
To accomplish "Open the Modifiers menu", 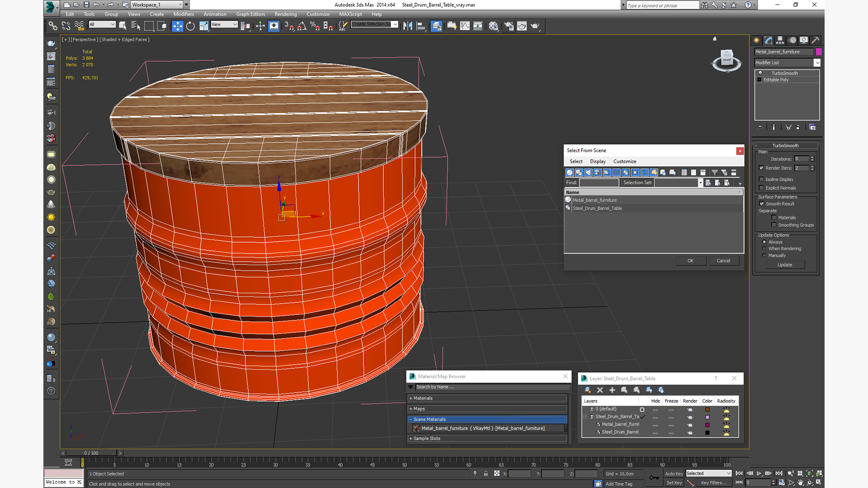I will [184, 14].
